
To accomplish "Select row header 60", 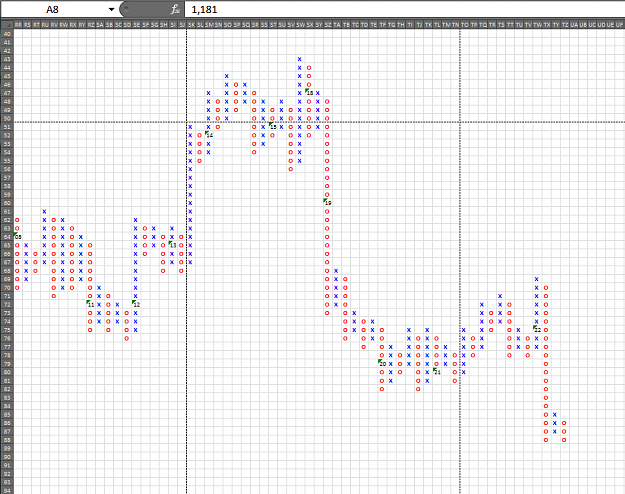I will point(7,203).
